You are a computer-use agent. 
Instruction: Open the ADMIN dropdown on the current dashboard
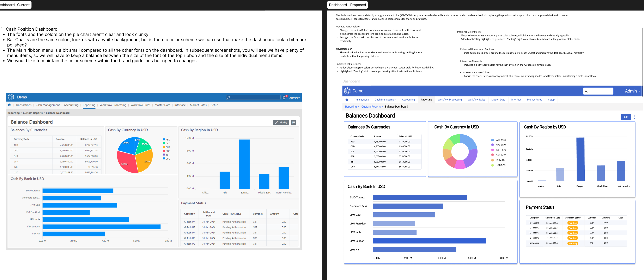pyautogui.click(x=294, y=98)
